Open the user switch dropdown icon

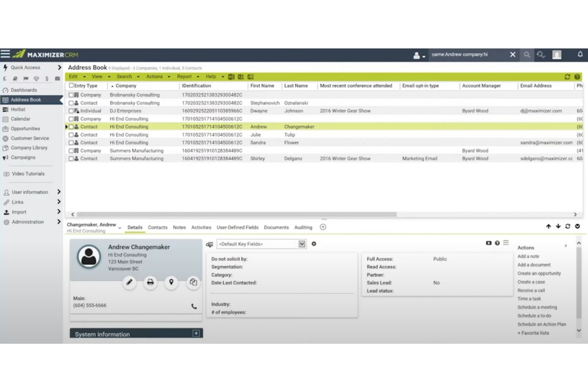(x=419, y=56)
